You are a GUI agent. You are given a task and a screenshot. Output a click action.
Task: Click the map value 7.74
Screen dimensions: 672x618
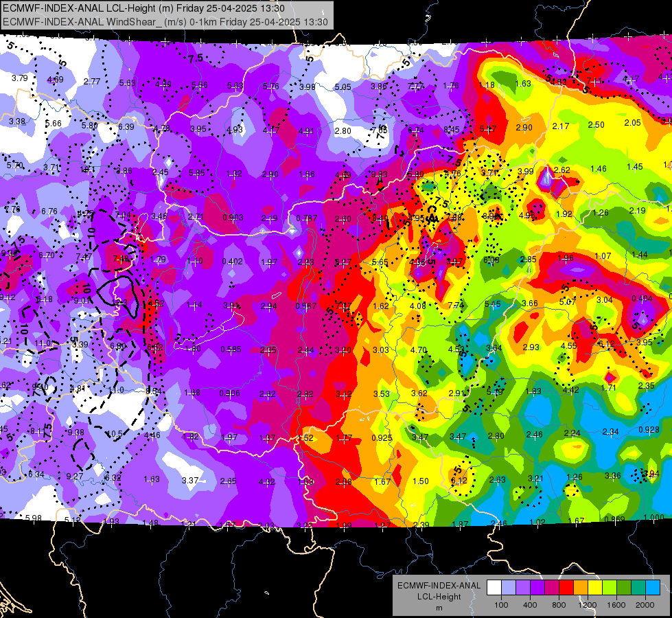click(456, 306)
